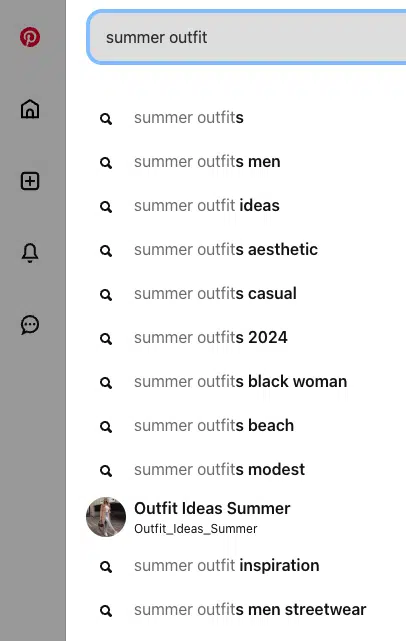Open the Outfit_Ideas_Summer account link
This screenshot has width=406, height=641.
[x=196, y=529]
